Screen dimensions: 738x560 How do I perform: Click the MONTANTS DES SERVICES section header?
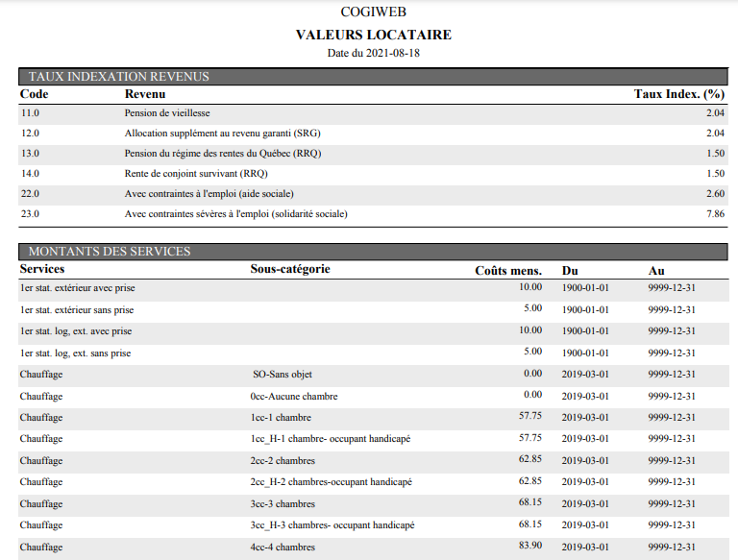point(110,252)
